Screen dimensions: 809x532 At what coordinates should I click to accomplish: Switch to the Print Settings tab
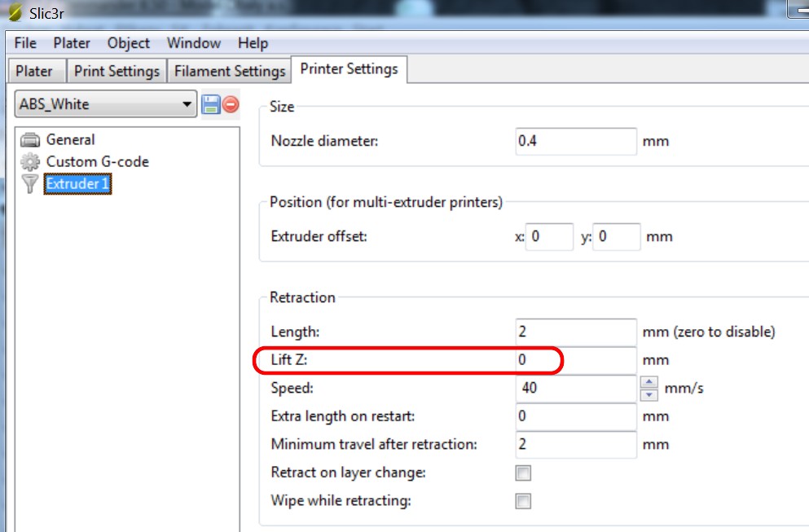pos(117,71)
